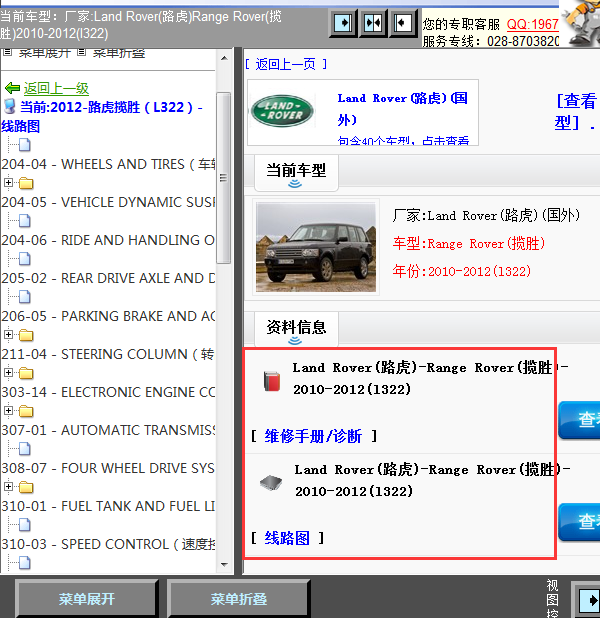Click the first panel arrow button in header
This screenshot has width=600, height=618.
pos(343,23)
